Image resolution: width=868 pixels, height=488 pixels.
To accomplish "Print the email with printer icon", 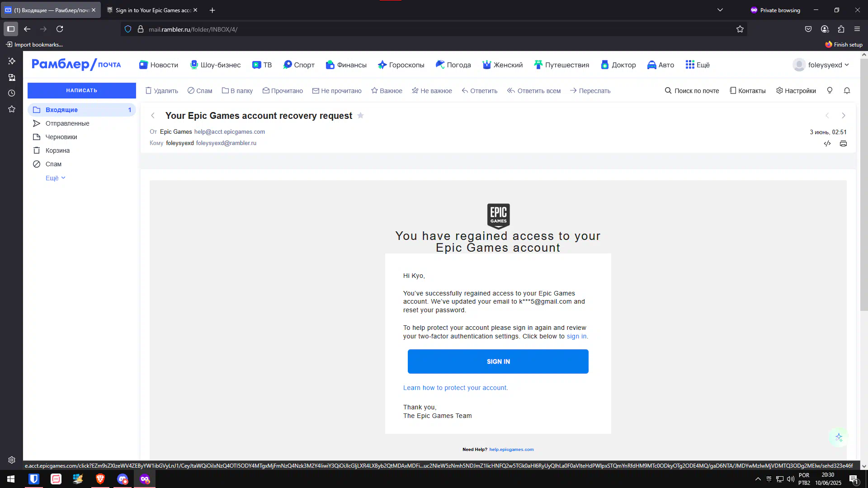I will (x=843, y=144).
